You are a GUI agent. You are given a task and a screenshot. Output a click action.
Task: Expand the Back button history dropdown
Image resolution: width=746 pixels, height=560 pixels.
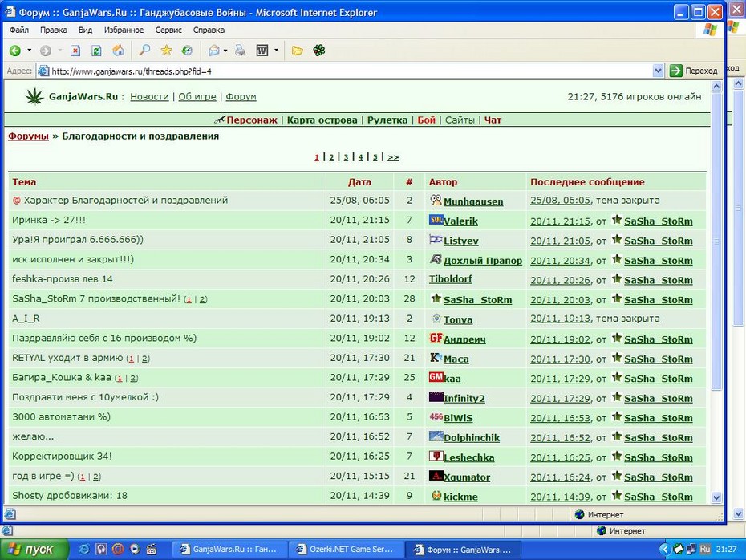click(x=30, y=50)
